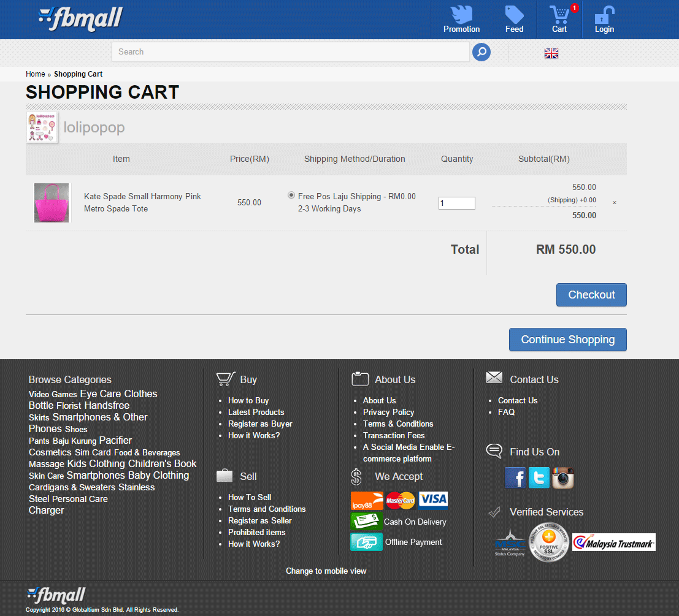This screenshot has height=616, width=679.
Task: Open the Promotion page icon
Action: pyautogui.click(x=461, y=15)
